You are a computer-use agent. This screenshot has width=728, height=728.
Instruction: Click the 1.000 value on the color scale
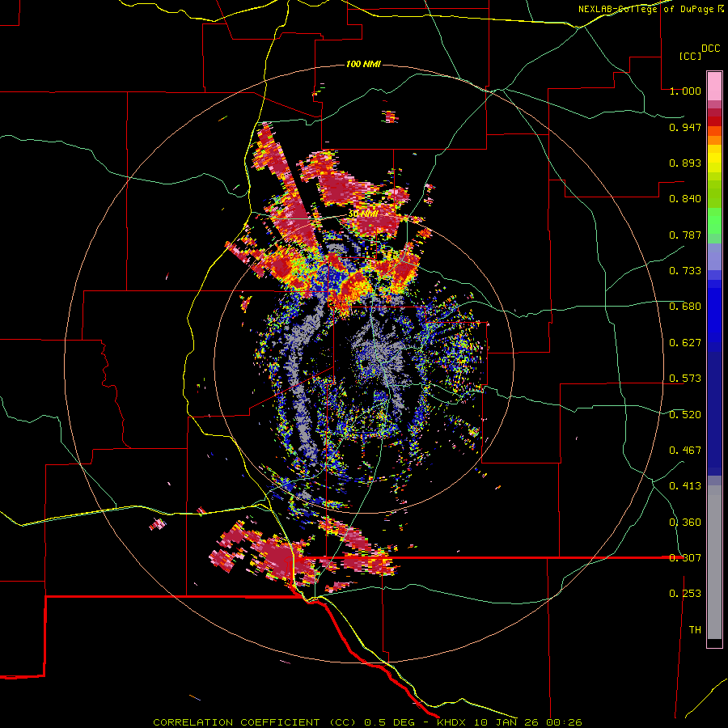(x=685, y=91)
